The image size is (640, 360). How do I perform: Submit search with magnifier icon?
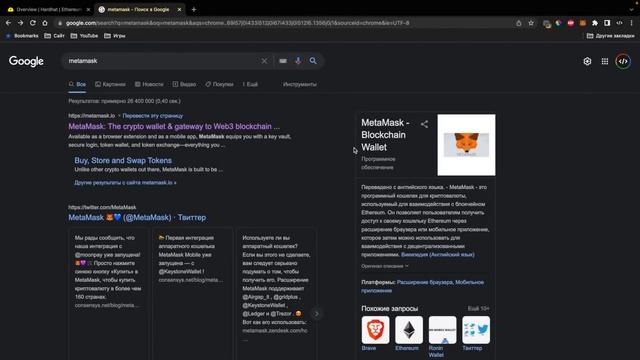(313, 61)
